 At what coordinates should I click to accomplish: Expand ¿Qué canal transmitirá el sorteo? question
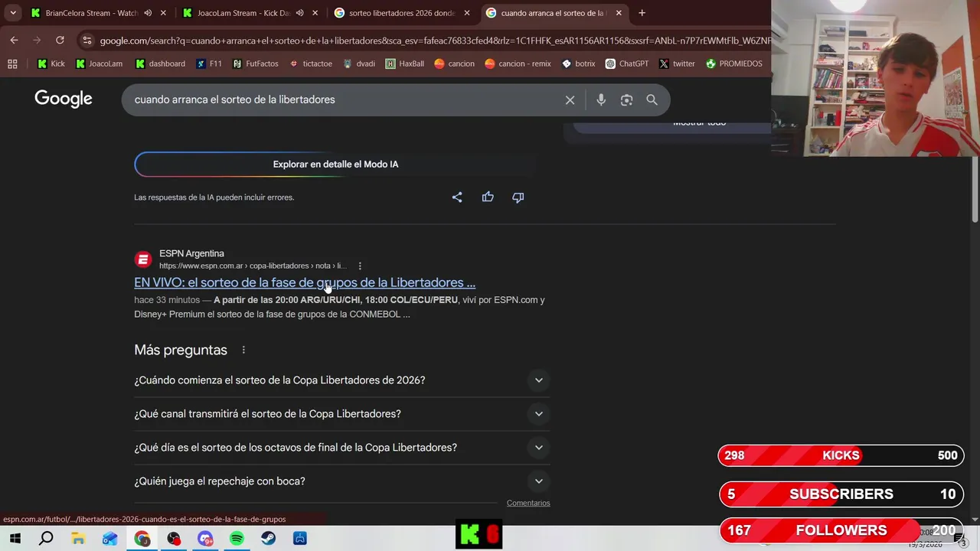342,414
